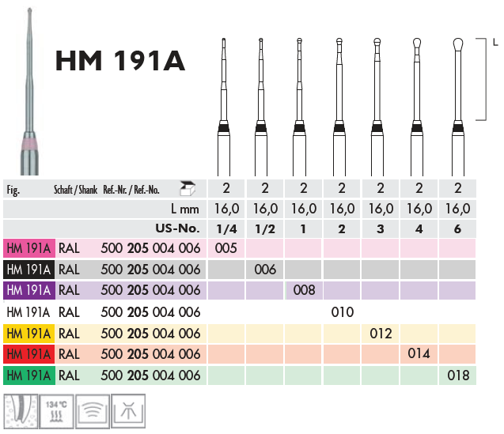Screen dimensions: 504x434
Task: Click the Ref.-Nr. / Ref.-No. header
Action: pos(131,190)
